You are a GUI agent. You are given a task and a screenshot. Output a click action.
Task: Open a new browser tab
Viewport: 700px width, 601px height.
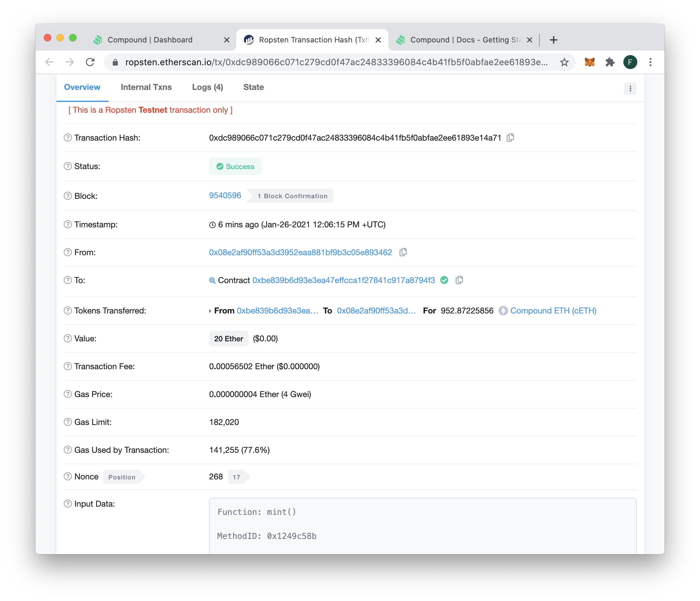[x=553, y=40]
